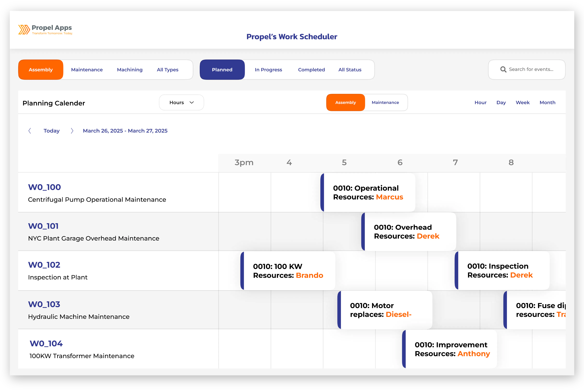Screen dimensions: 584x392
Task: Click the search magnifier icon
Action: click(503, 69)
